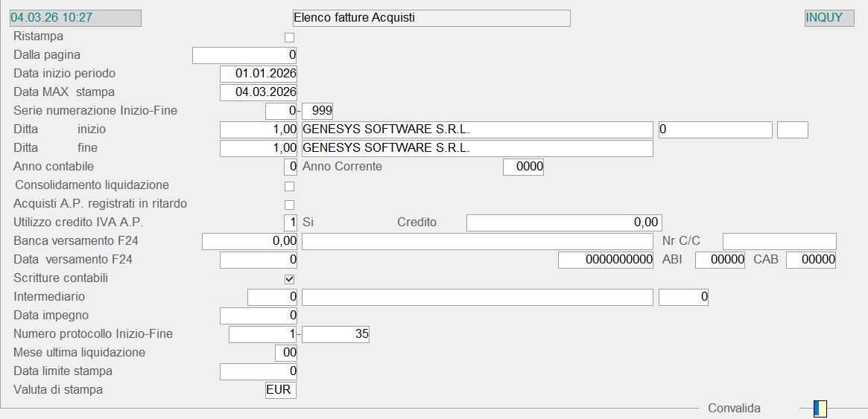The image size is (868, 419).
Task: Click the Convalida icon button
Action: coord(820,408)
